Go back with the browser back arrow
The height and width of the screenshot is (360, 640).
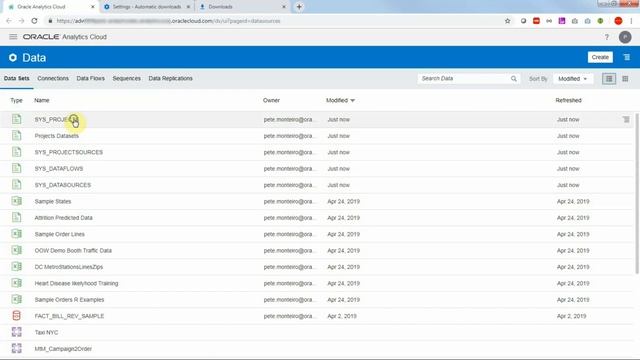tap(9, 21)
